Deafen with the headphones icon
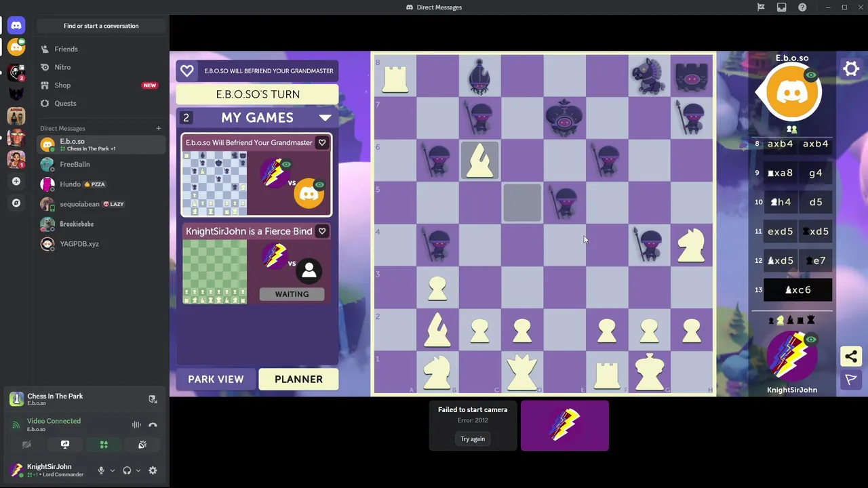This screenshot has height=488, width=868. [x=127, y=470]
